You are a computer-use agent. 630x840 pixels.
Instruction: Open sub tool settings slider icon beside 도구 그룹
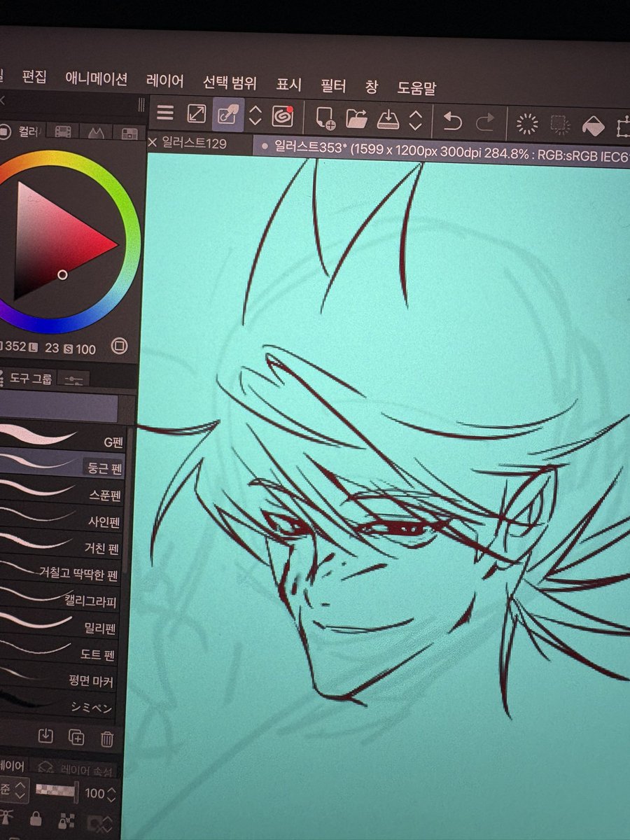[x=73, y=379]
